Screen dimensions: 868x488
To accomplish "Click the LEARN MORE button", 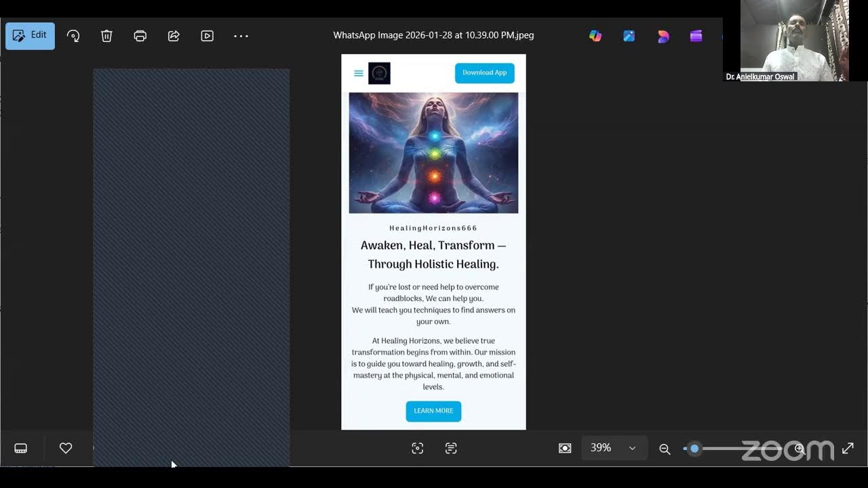I will pos(433,411).
